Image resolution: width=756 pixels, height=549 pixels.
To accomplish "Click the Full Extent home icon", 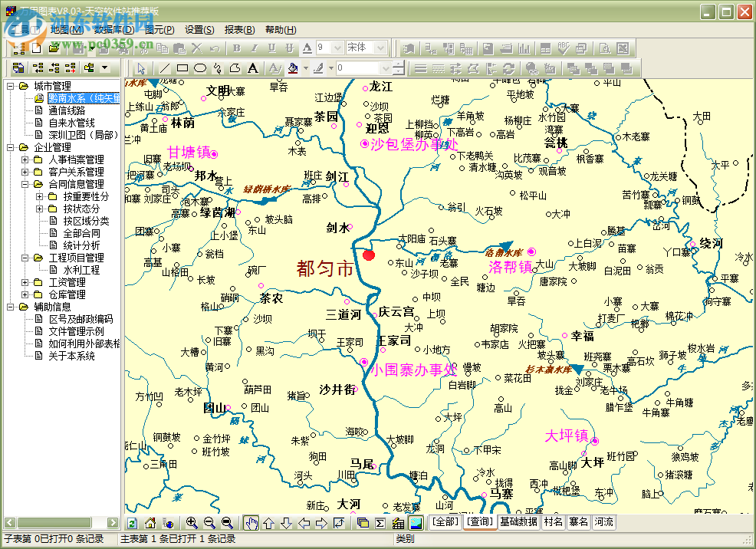I will pyautogui.click(x=150, y=523).
